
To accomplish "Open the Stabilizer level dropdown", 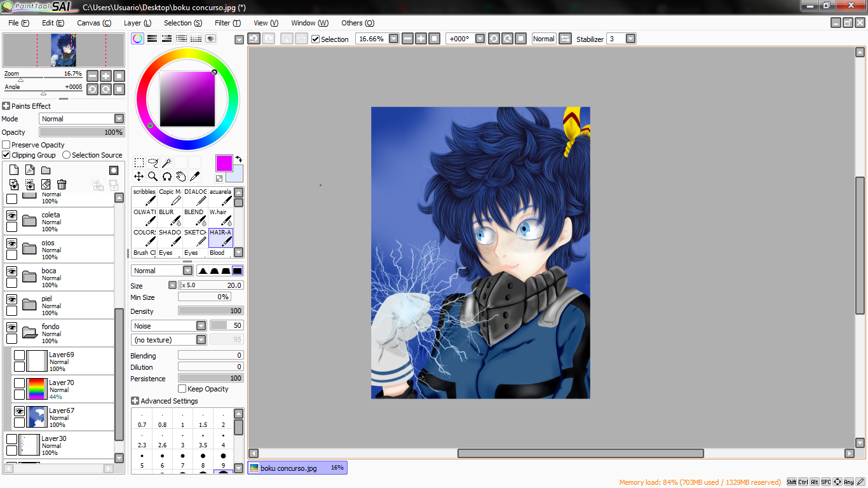I will coord(630,39).
